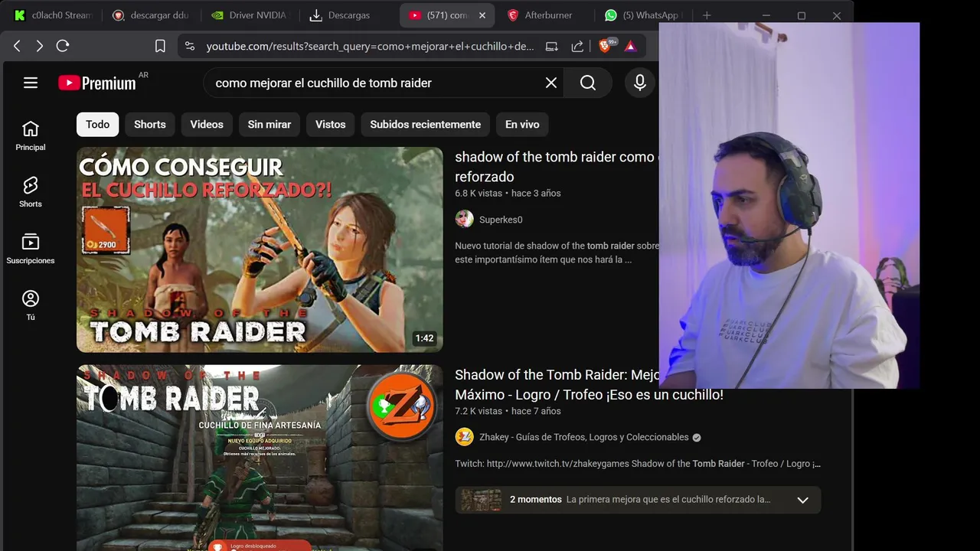
Task: Open Zhakey Guías de Trofeos channel link
Action: pos(583,437)
